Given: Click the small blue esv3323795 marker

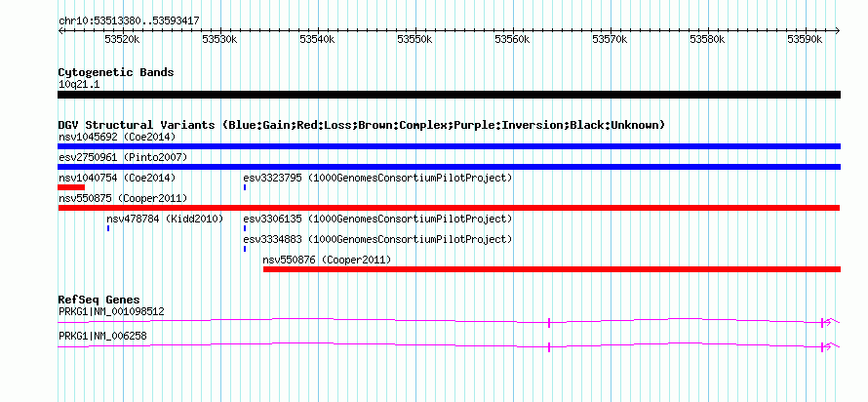Looking at the screenshot, I should point(245,187).
